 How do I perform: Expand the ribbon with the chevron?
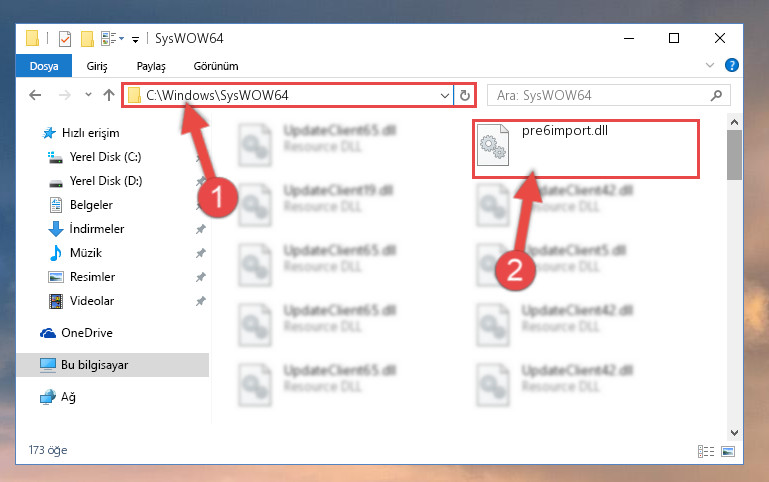tap(710, 65)
